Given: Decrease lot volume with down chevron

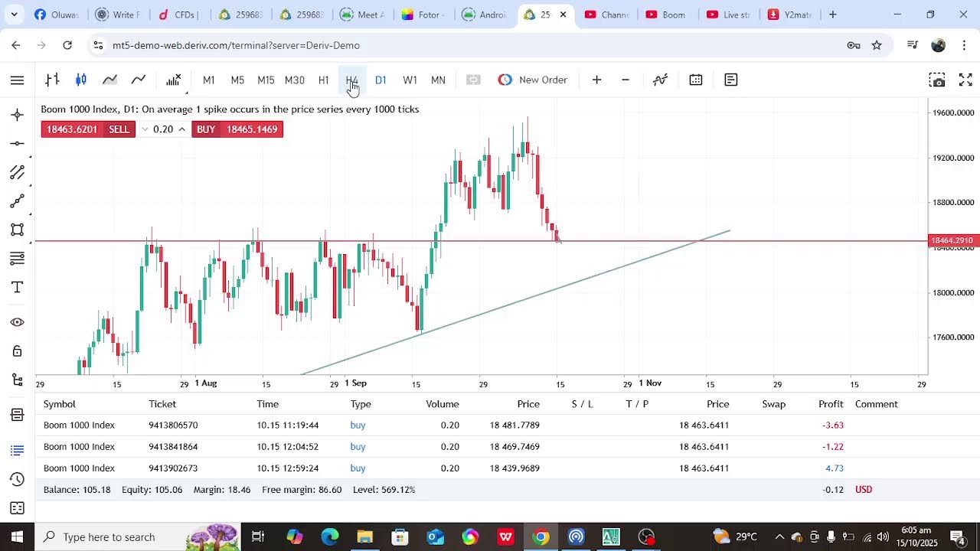Looking at the screenshot, I should tap(145, 129).
